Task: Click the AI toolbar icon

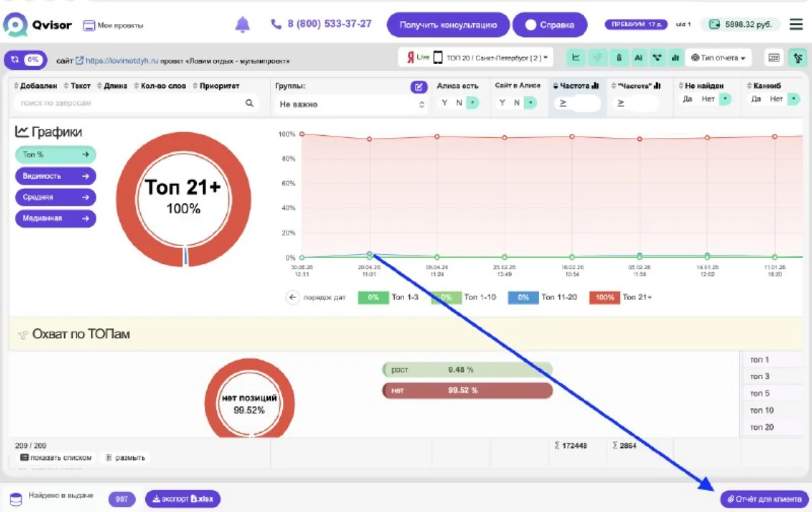Action: 638,57
